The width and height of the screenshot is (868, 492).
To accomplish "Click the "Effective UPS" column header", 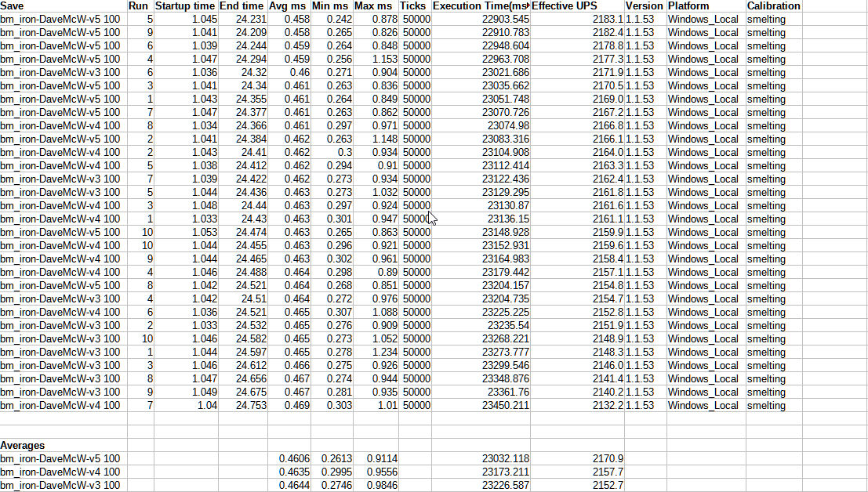I will point(576,5).
